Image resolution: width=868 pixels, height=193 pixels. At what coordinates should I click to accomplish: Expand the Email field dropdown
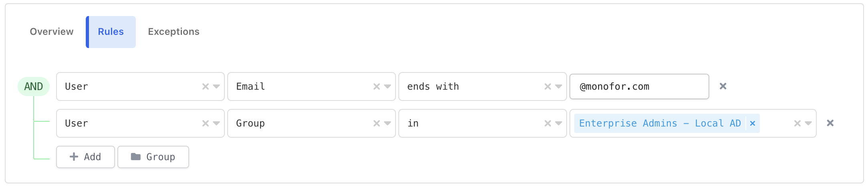(388, 86)
